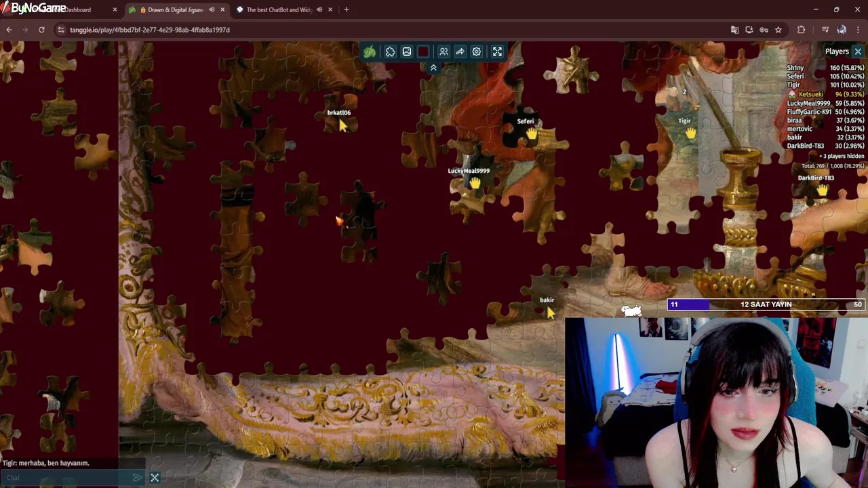
Task: Close the Players panel
Action: point(858,52)
